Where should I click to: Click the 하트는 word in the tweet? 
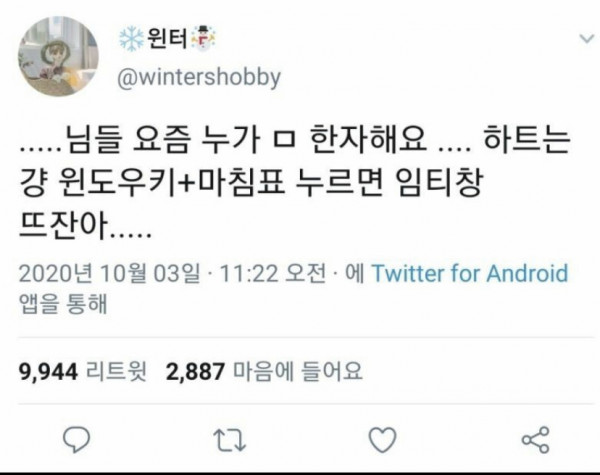pos(527,139)
